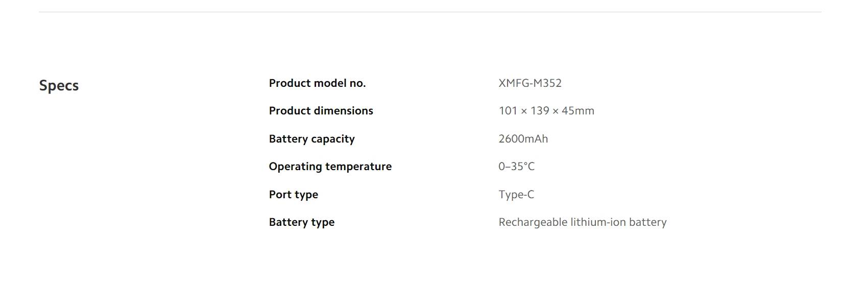Select the Type-C port value
Screen dimensions: 868x304
[516, 195]
